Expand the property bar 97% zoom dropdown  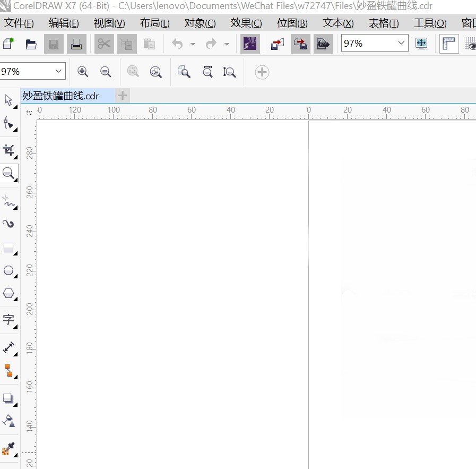pyautogui.click(x=58, y=71)
